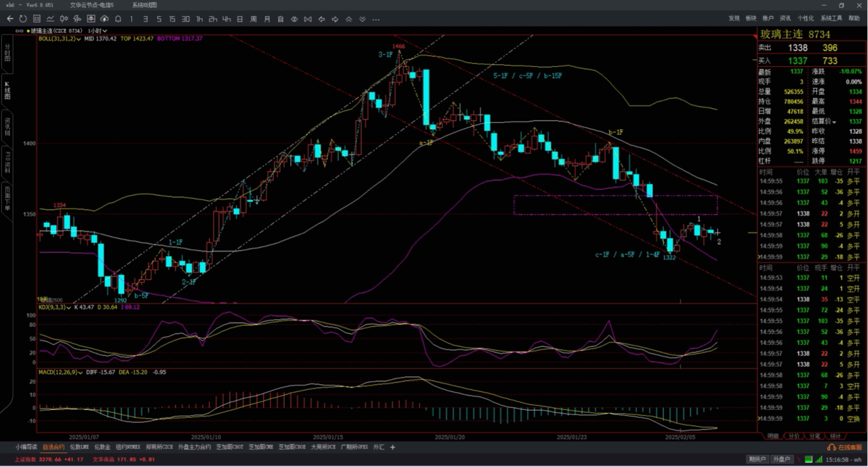Open the 郑商所CZCE bottom tab
This screenshot has width=868, height=467.
[x=159, y=447]
